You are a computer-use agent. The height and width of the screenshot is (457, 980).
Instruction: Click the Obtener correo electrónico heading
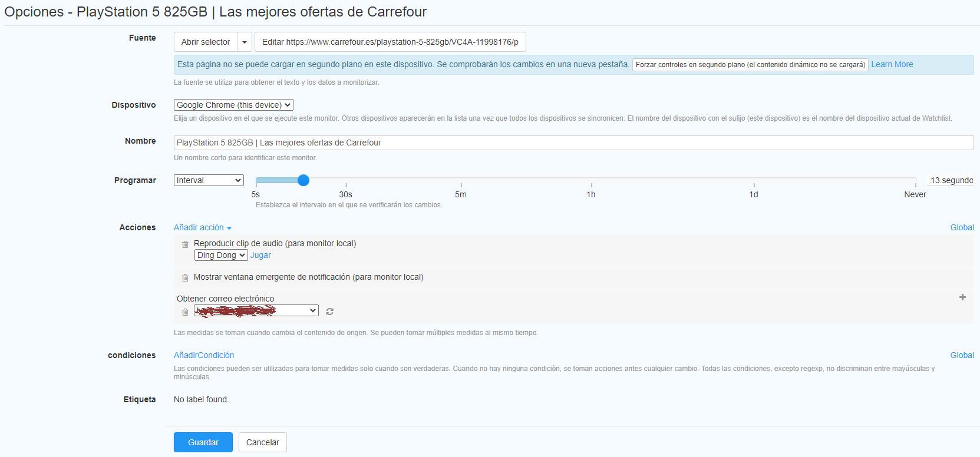[x=225, y=299]
